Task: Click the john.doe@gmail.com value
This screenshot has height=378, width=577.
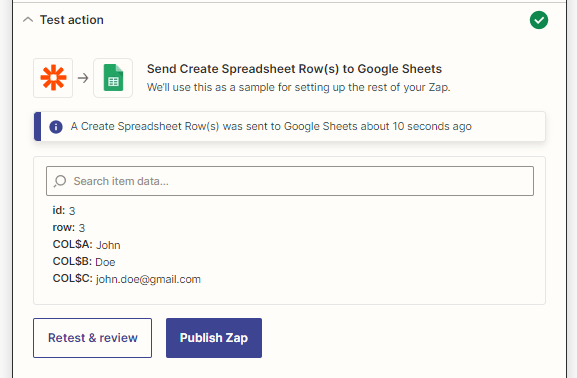Action: pos(148,279)
